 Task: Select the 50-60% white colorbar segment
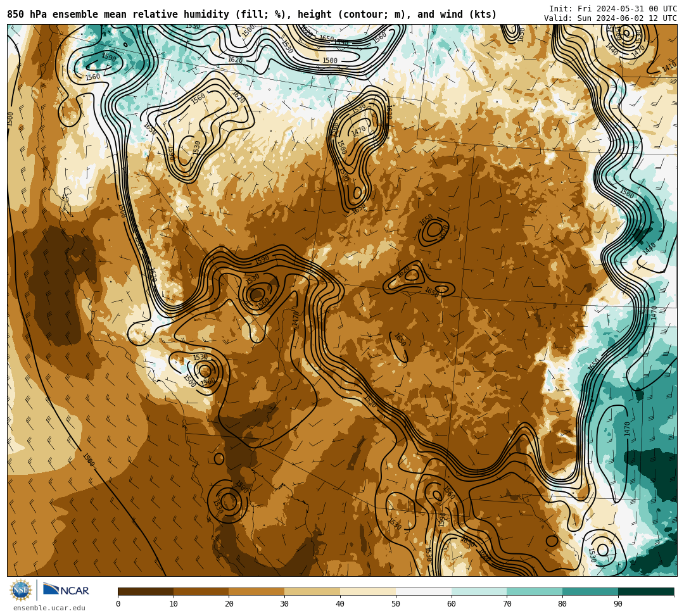pyautogui.click(x=424, y=591)
